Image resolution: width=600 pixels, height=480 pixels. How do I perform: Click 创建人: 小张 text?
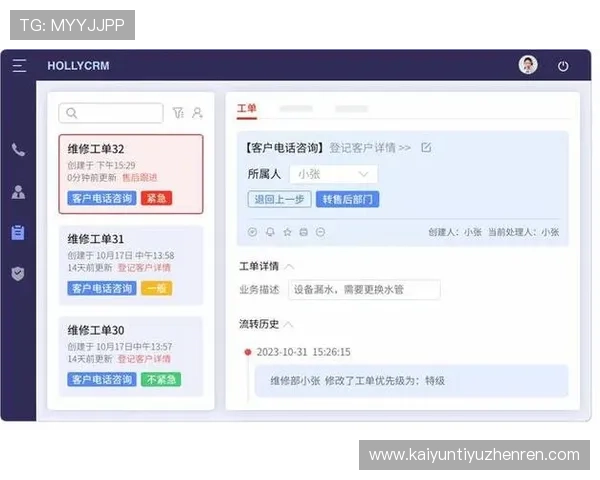[x=455, y=232]
